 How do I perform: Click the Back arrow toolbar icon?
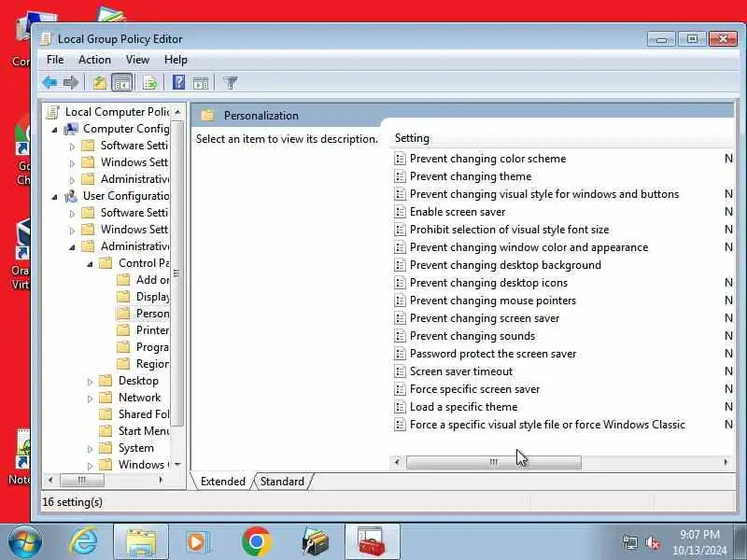[49, 83]
